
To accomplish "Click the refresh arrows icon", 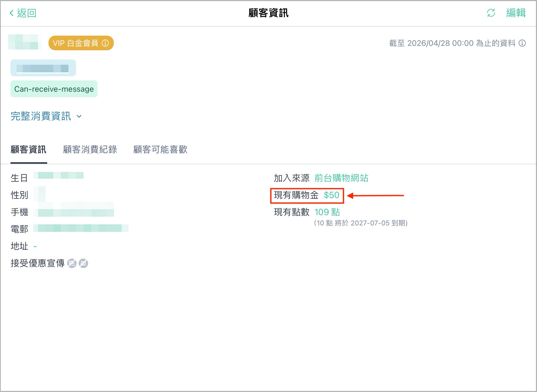I will click(x=491, y=13).
